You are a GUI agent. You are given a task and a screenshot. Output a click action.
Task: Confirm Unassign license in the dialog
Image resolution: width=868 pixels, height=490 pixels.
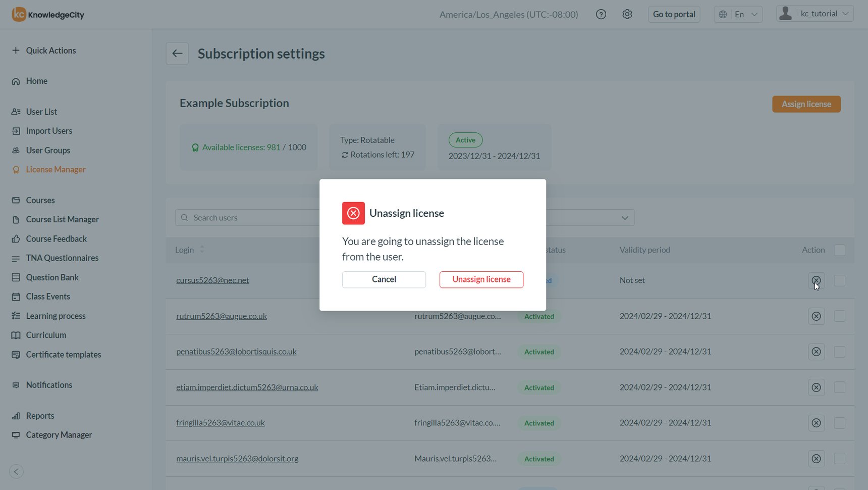481,279
